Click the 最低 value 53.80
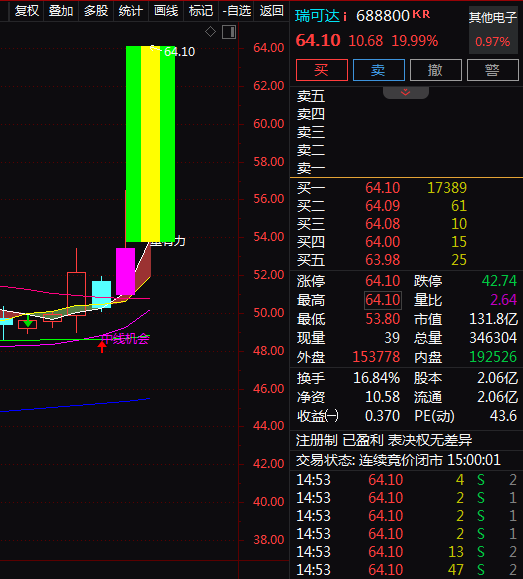Screen dimensions: 523x579 [x=383, y=319]
